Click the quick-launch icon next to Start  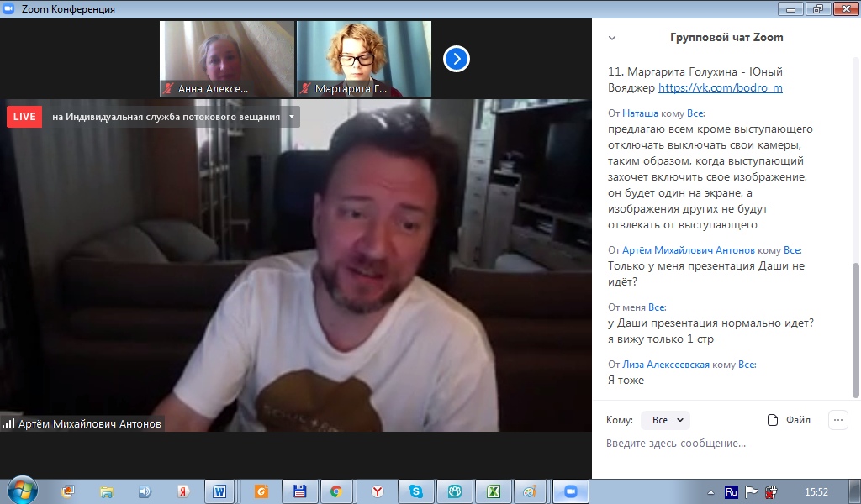68,492
